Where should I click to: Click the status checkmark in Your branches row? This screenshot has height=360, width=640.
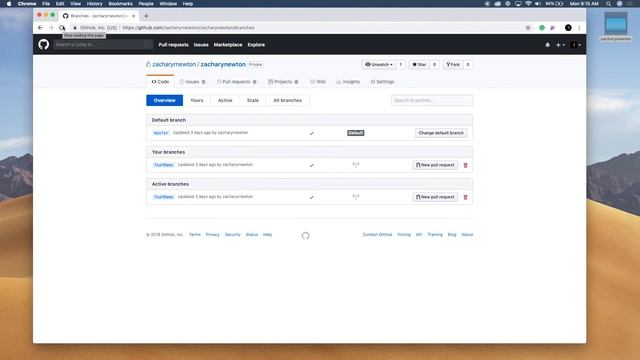[311, 165]
